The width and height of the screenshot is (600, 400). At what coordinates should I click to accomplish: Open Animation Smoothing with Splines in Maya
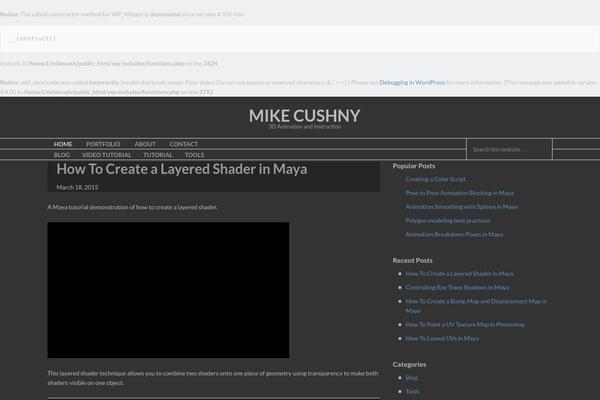(461, 207)
